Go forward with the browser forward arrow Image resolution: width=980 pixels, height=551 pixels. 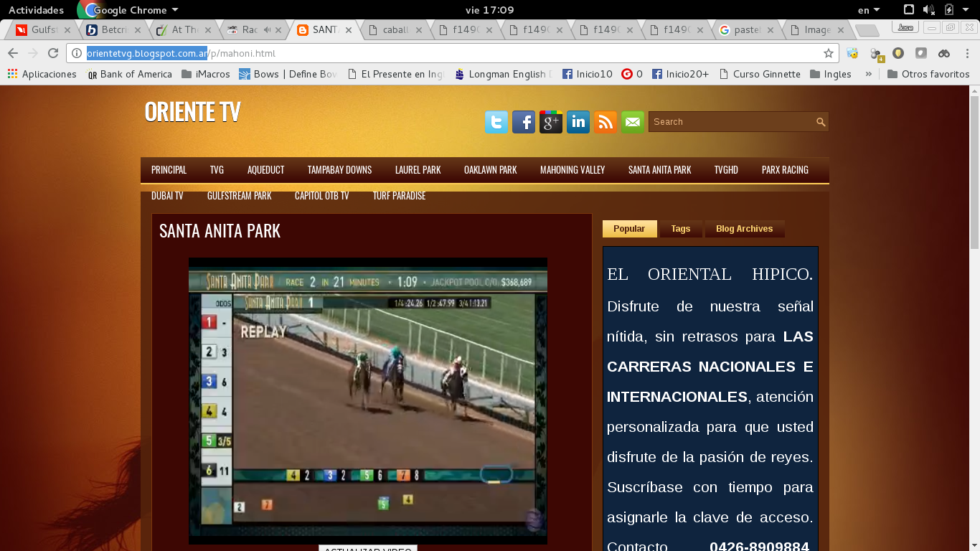point(33,53)
